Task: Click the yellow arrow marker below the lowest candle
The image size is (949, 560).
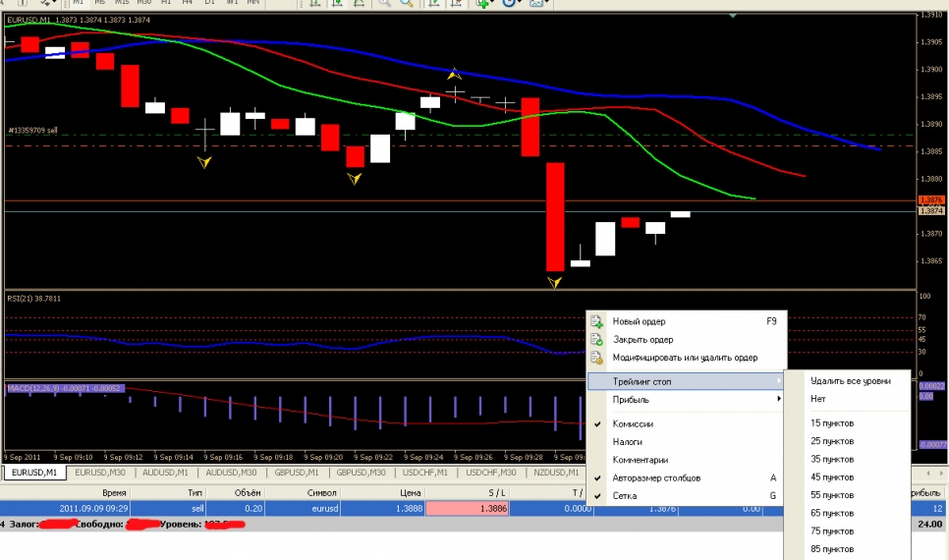Action: click(555, 283)
